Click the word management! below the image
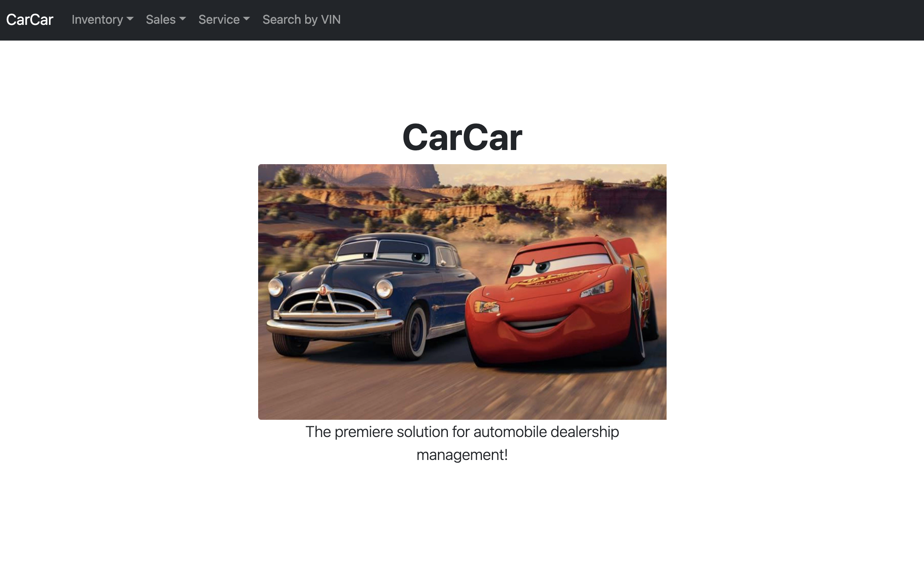This screenshot has width=924, height=561. coord(462,455)
